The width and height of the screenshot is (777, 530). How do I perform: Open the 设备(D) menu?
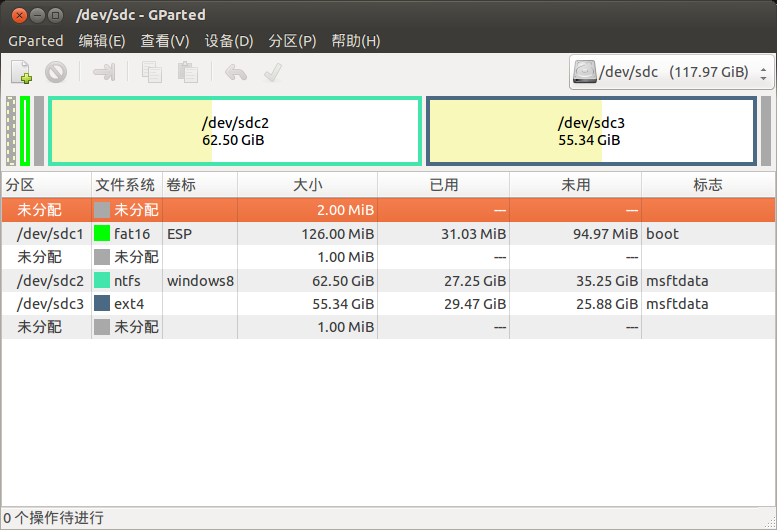coord(229,41)
